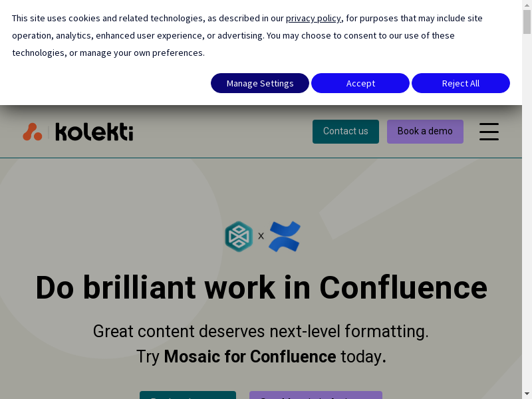Click the 'Do brilliant work in Confluence' heading

[261, 287]
